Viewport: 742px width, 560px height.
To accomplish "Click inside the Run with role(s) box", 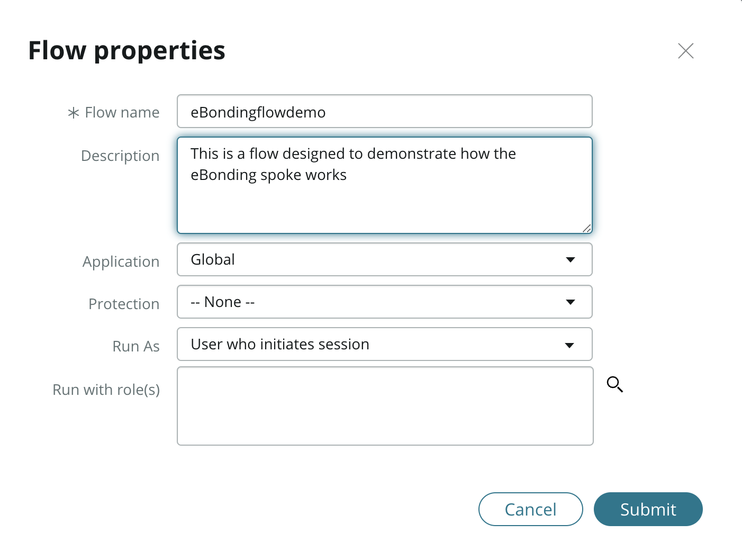I will (385, 406).
